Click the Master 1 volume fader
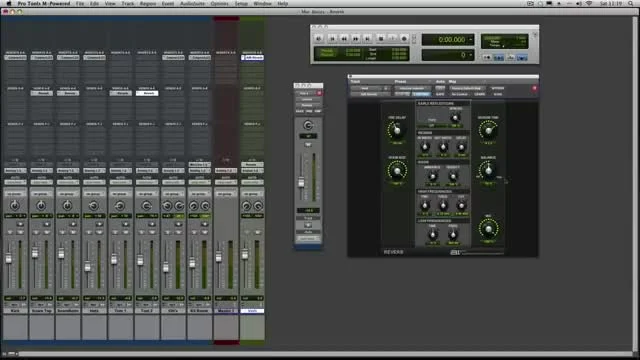This screenshot has width=640, height=360. pos(219,257)
